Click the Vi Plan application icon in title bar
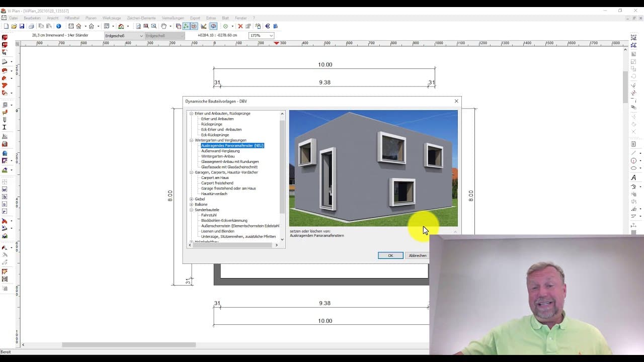The width and height of the screenshot is (644, 362). (4, 11)
